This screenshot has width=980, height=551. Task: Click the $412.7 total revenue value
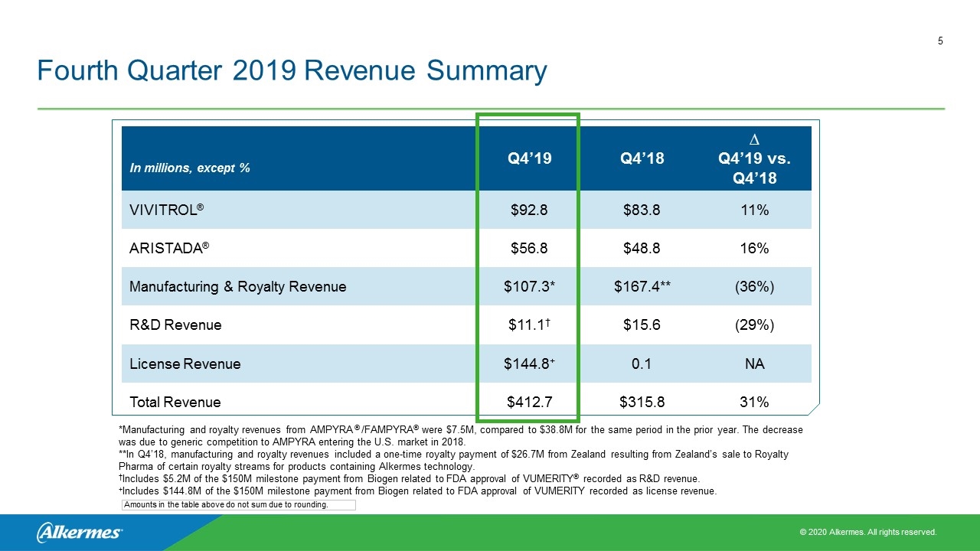(x=530, y=403)
